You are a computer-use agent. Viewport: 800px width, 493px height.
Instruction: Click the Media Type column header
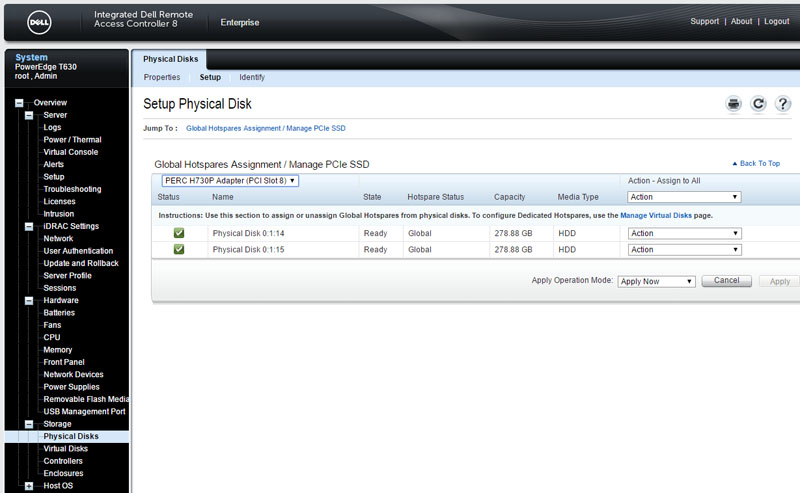click(578, 197)
